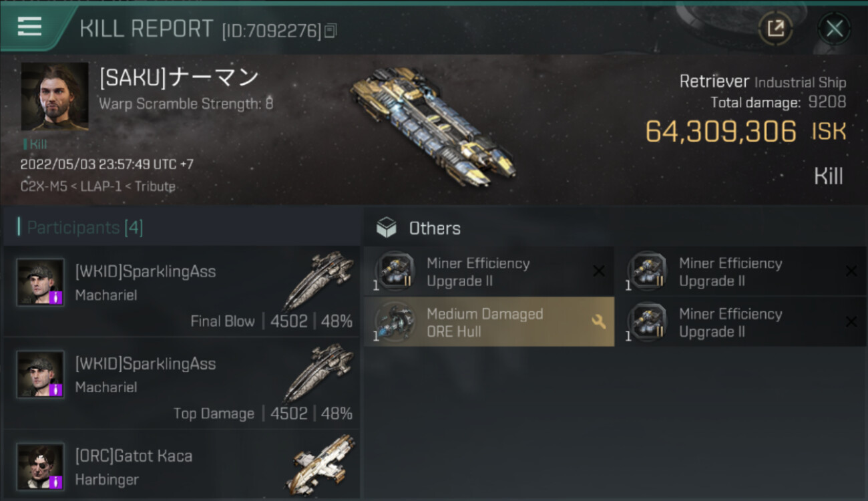Click the C2X-M5 system location link
The height and width of the screenshot is (501, 868).
[x=44, y=186]
